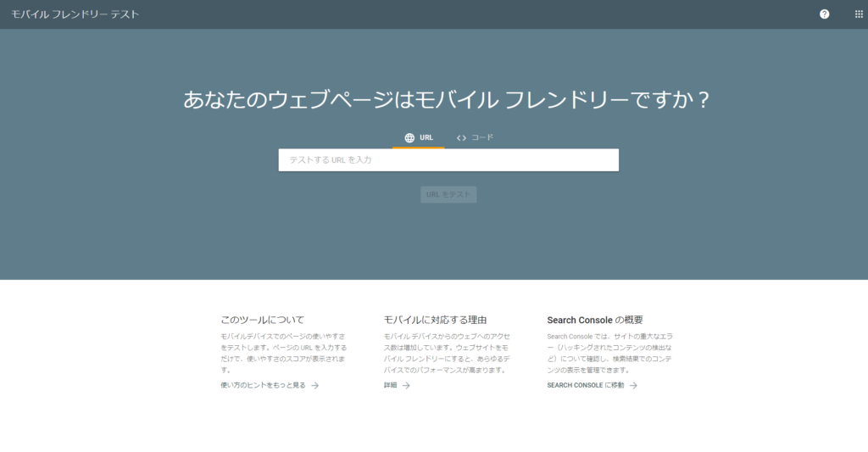The image size is (868, 452).
Task: Open the SEARCH CONSOLE に移動 link
Action: 592,386
